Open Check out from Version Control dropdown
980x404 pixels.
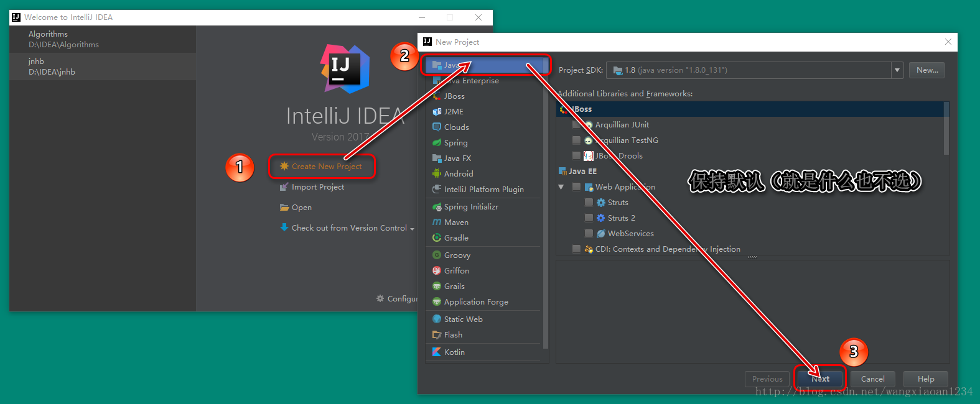[412, 229]
